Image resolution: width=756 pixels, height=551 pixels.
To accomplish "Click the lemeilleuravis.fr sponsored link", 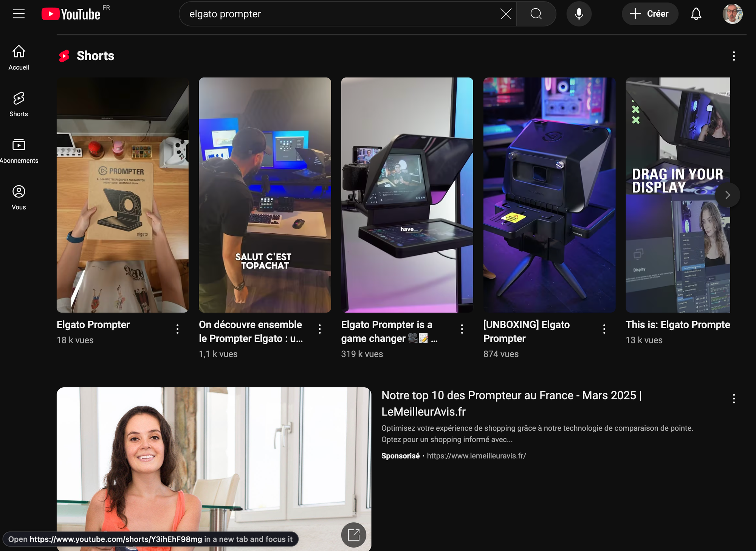I will click(476, 456).
